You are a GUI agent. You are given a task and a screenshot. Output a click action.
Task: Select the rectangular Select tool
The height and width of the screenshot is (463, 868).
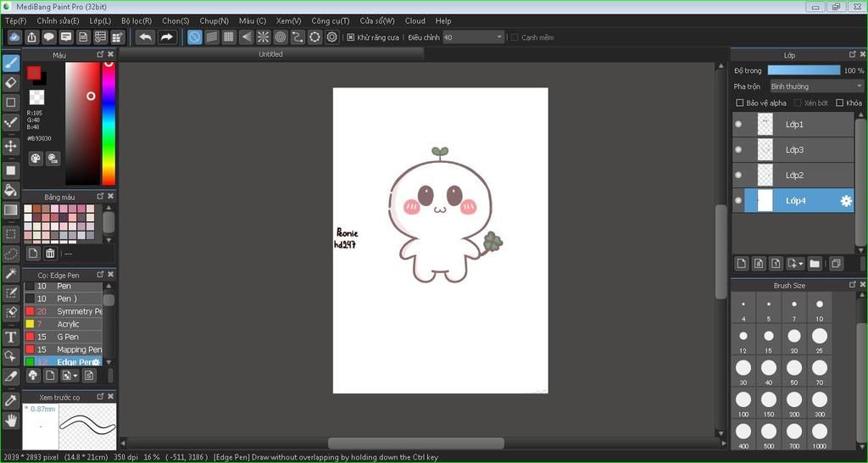click(x=10, y=234)
